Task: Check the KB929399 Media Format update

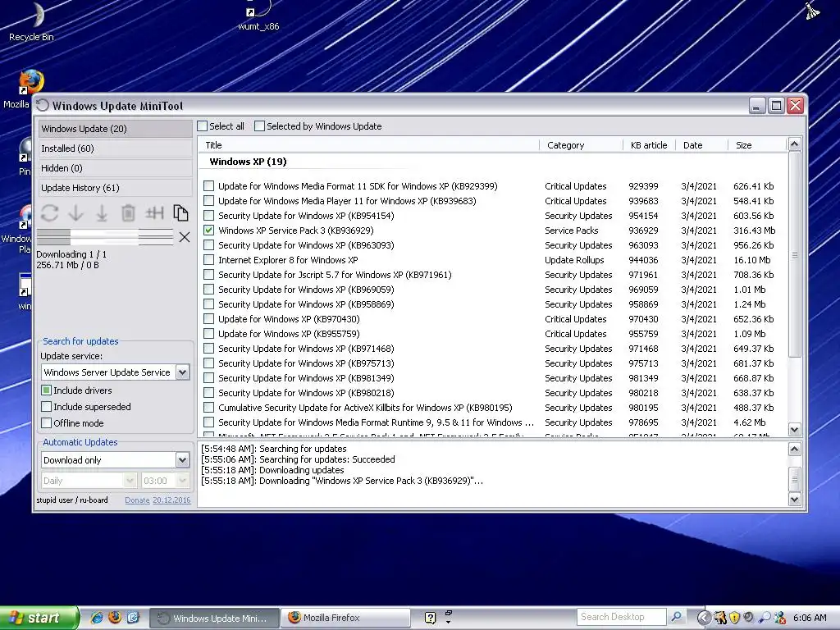Action: [x=209, y=186]
